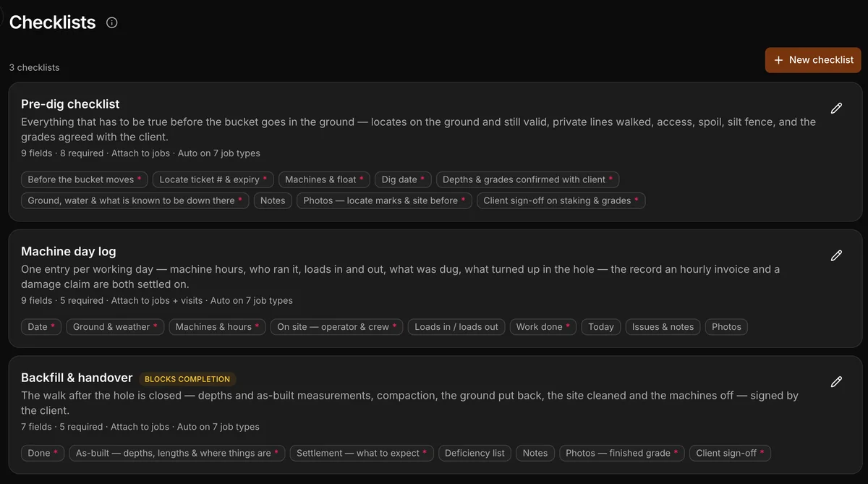This screenshot has width=868, height=484.
Task: Click the Checklists page heading
Action: (52, 22)
